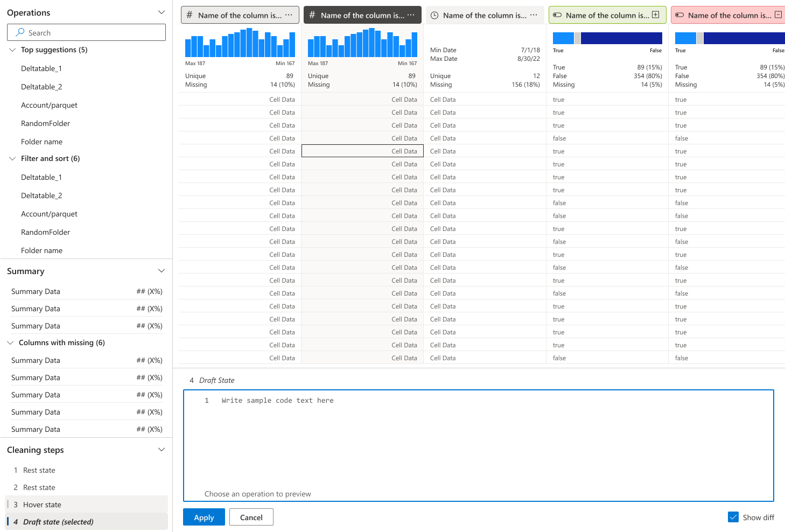The height and width of the screenshot is (532, 785).
Task: Collapse the Operations panel chevron
Action: [x=161, y=12]
